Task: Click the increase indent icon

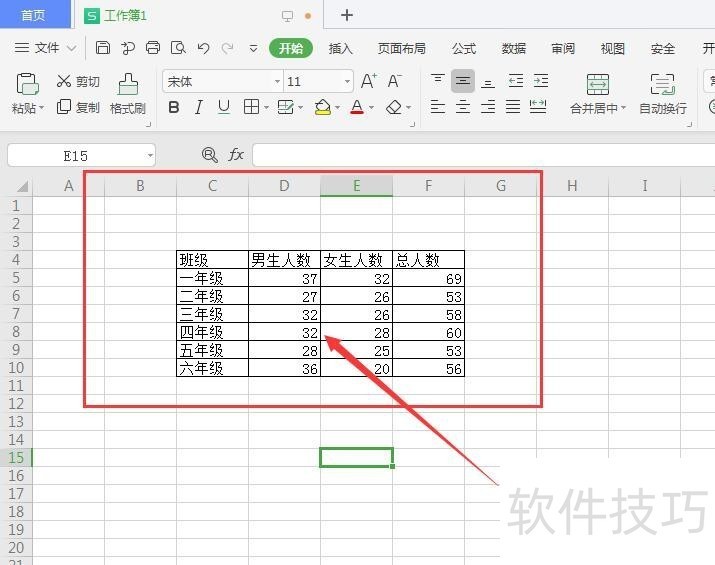Action: click(x=541, y=81)
